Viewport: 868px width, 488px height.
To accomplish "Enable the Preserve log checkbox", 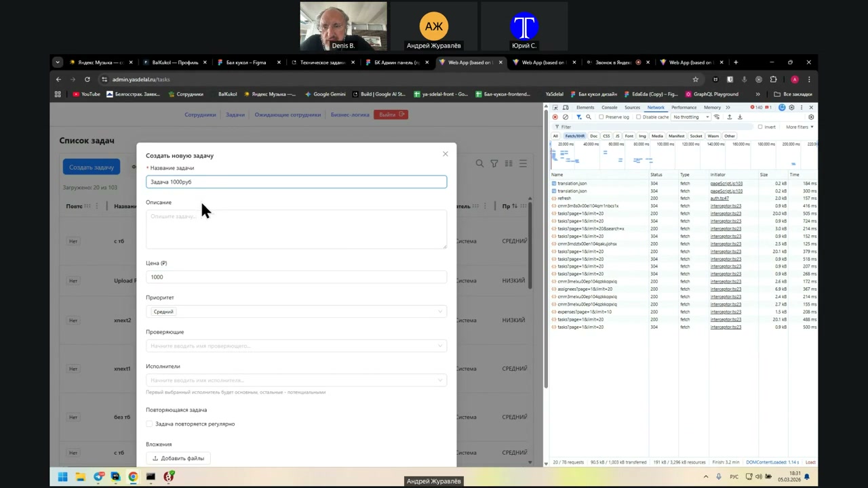I will pyautogui.click(x=601, y=117).
